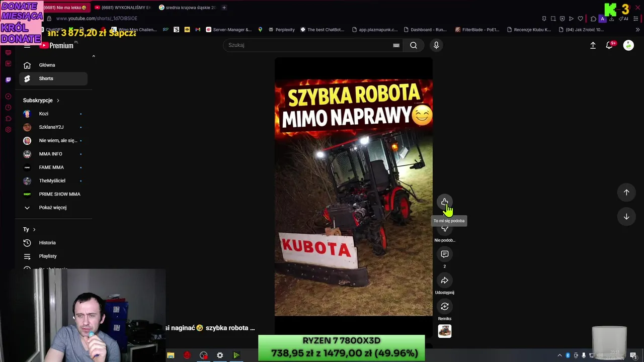Like the short with the thumbs-up icon
Viewport: 644px width, 362px height.
click(x=445, y=202)
